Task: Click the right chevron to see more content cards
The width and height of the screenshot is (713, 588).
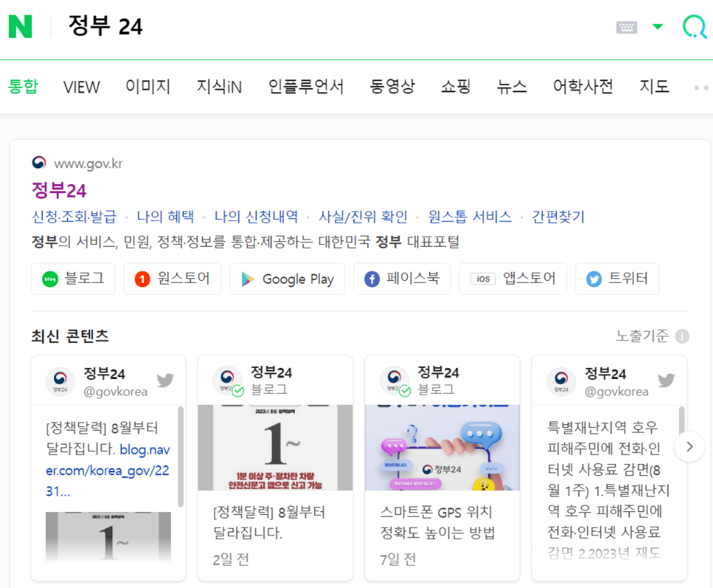Action: [689, 448]
